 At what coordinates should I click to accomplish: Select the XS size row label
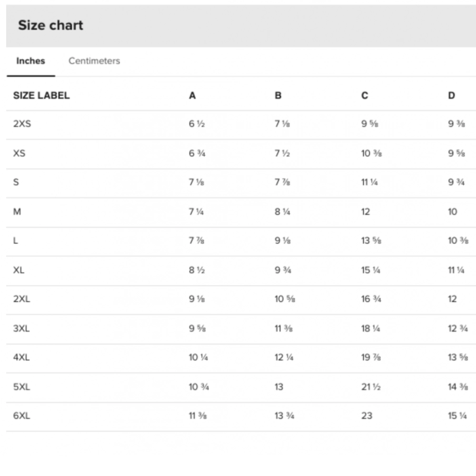[x=19, y=153]
